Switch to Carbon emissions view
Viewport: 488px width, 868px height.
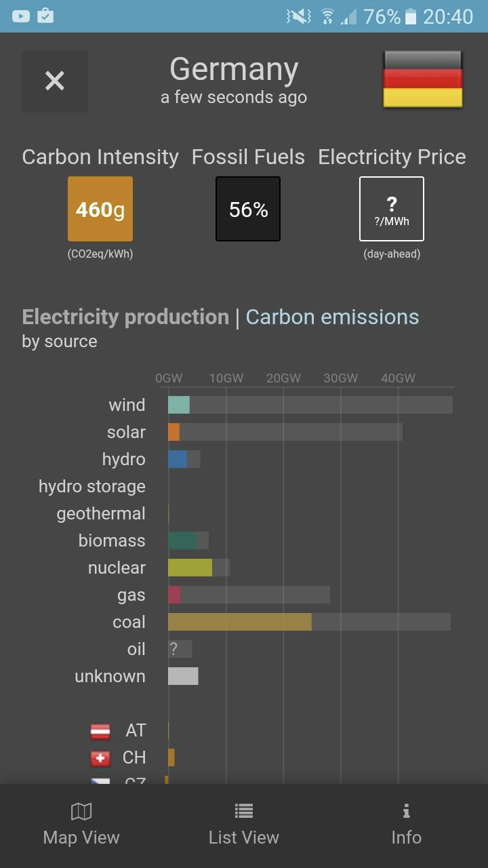point(331,317)
